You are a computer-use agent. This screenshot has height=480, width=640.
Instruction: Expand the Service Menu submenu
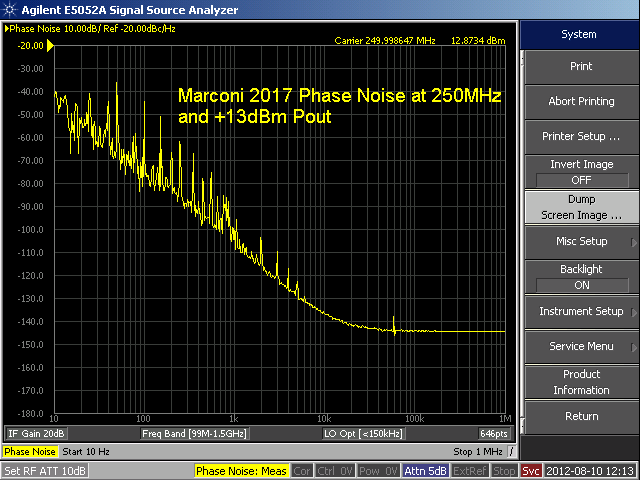point(581,347)
